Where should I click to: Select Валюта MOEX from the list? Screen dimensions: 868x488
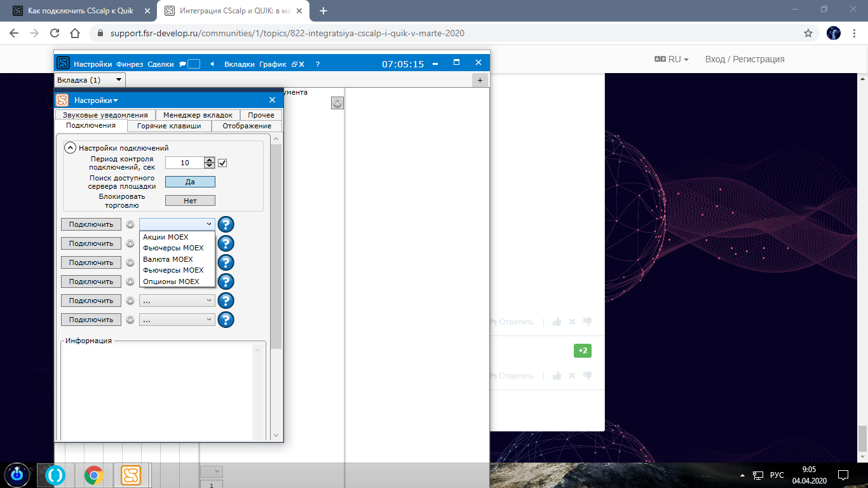point(177,259)
